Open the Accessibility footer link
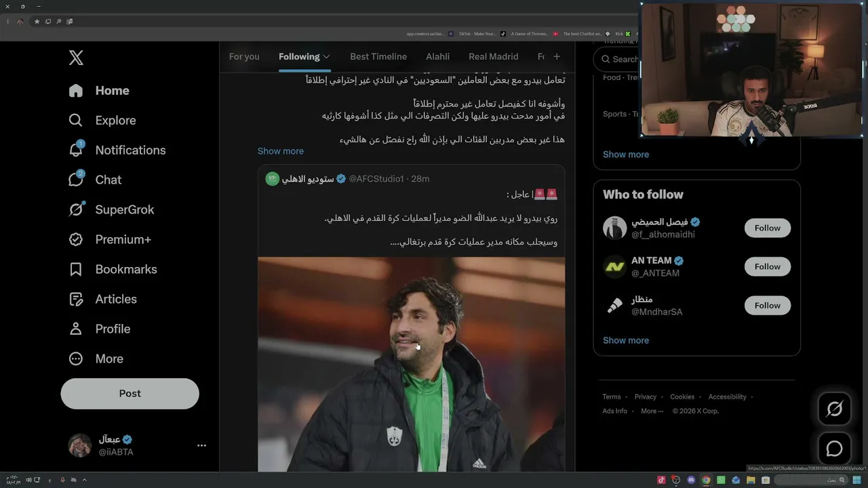Viewport: 868px width, 488px height. pos(727,397)
